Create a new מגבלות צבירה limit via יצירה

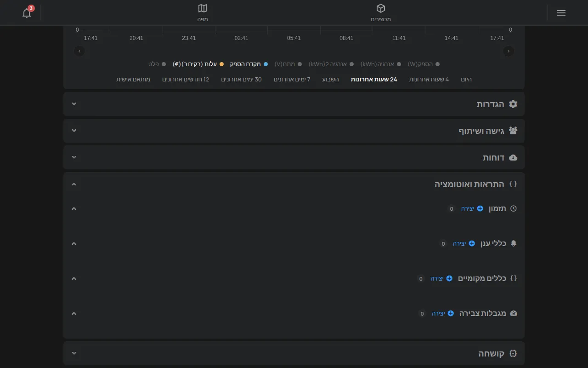click(x=443, y=313)
